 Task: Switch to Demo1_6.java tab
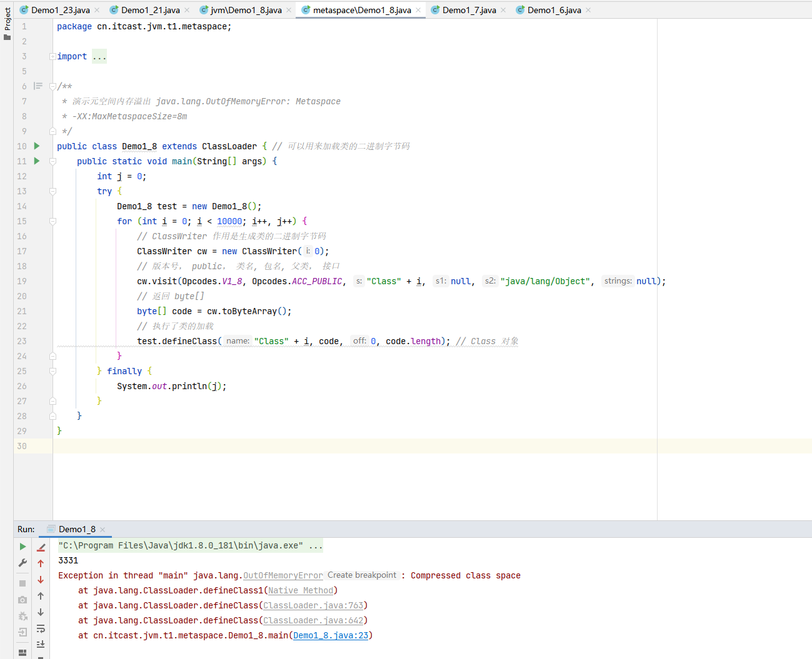[554, 10]
